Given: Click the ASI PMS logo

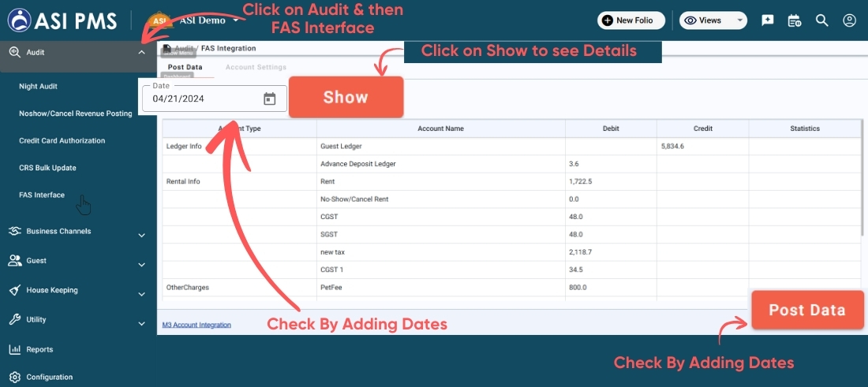Looking at the screenshot, I should pos(62,20).
